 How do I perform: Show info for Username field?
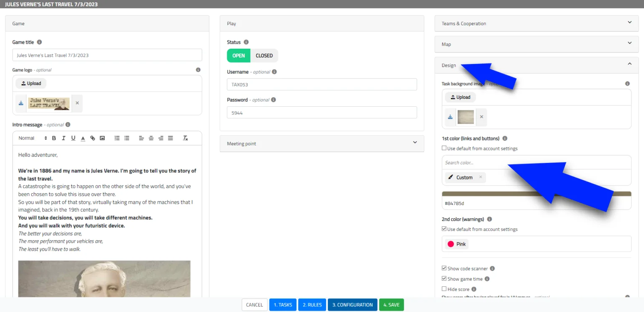(274, 72)
